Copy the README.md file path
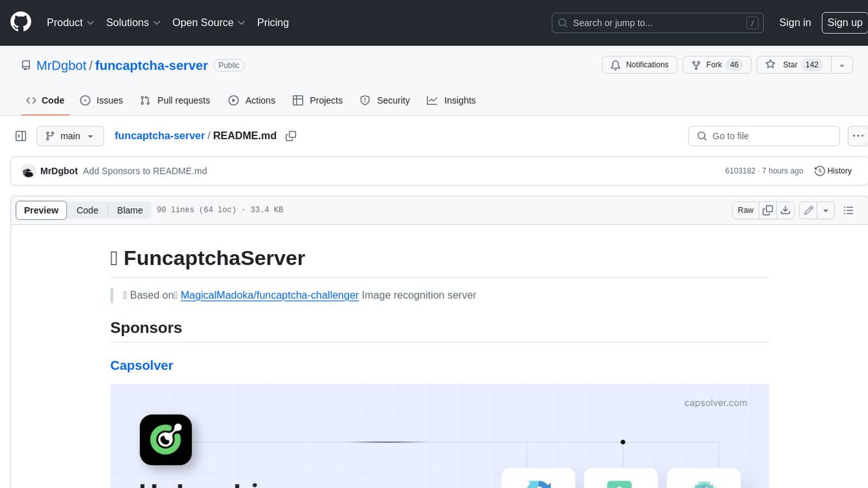The width and height of the screenshot is (868, 488). pos(291,136)
